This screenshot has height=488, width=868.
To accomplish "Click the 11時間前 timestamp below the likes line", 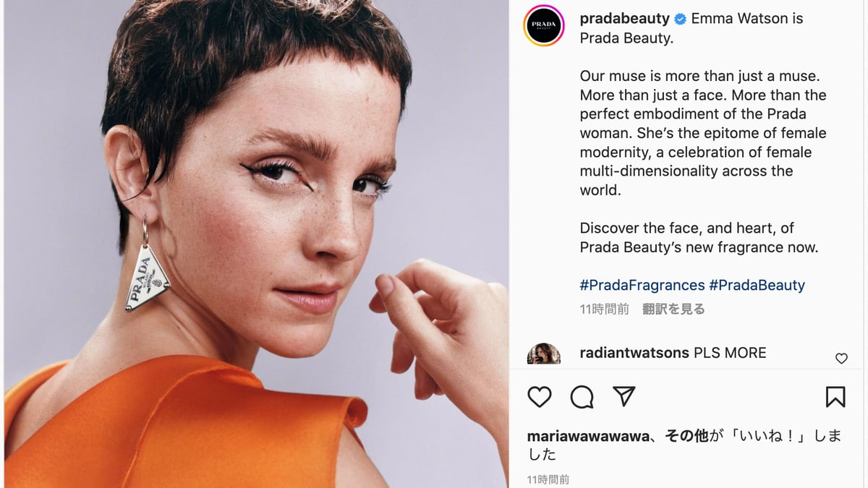I will coord(548,479).
